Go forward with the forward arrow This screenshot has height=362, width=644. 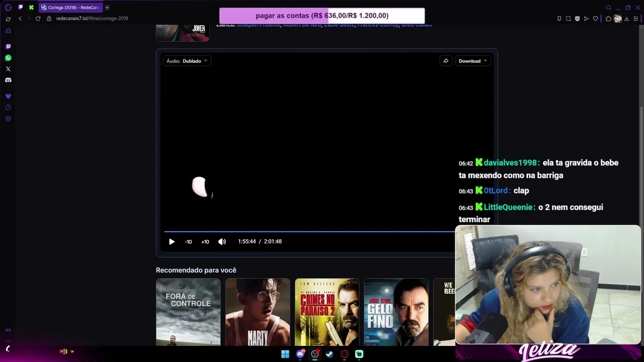[x=29, y=19]
